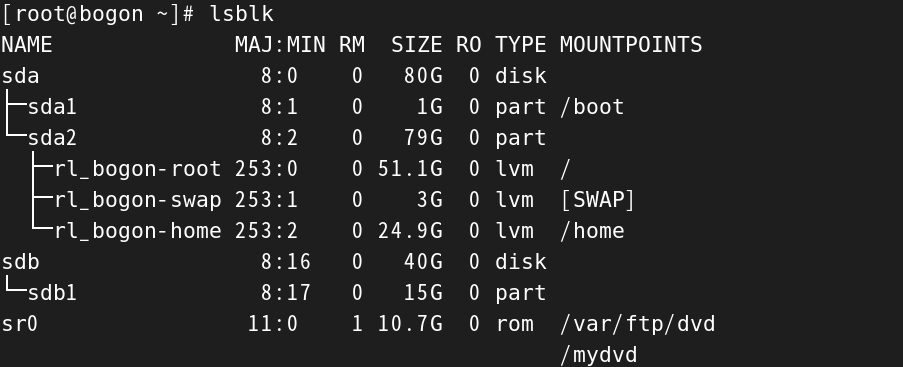The width and height of the screenshot is (903, 367).
Task: Click the 1G size of sda1
Action: [430, 107]
